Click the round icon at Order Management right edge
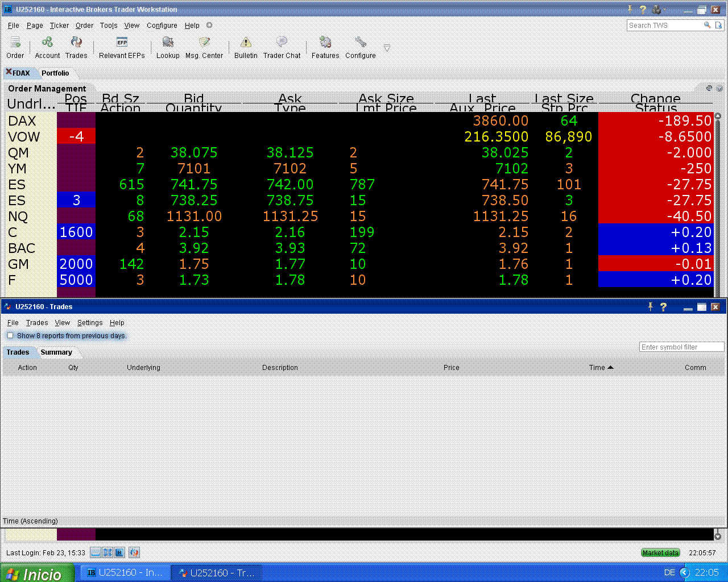The width and height of the screenshot is (728, 582). pyautogui.click(x=719, y=88)
